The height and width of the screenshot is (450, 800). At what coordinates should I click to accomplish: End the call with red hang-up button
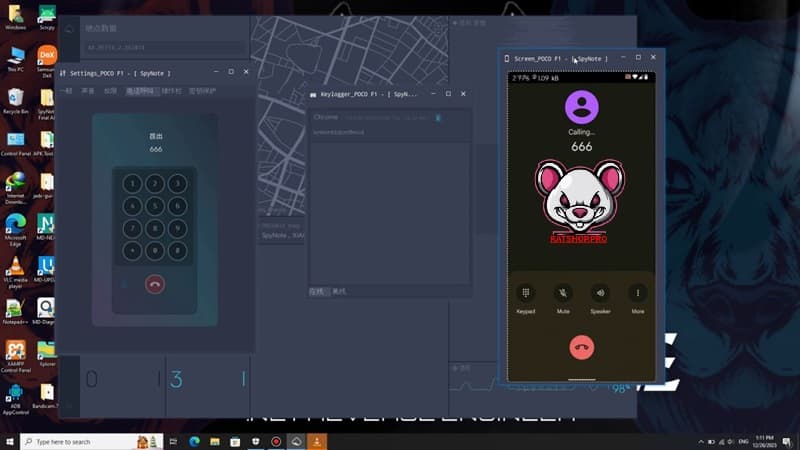pos(581,347)
